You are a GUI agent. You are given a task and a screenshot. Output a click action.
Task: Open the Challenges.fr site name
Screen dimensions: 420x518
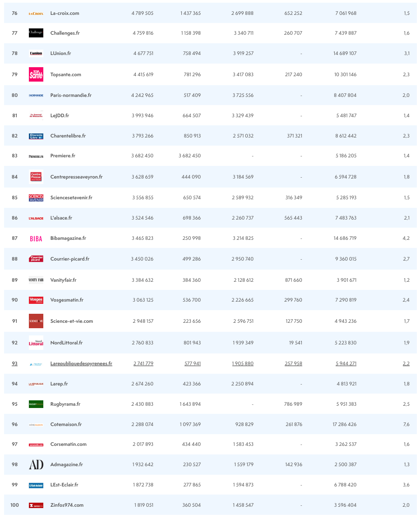coord(65,33)
